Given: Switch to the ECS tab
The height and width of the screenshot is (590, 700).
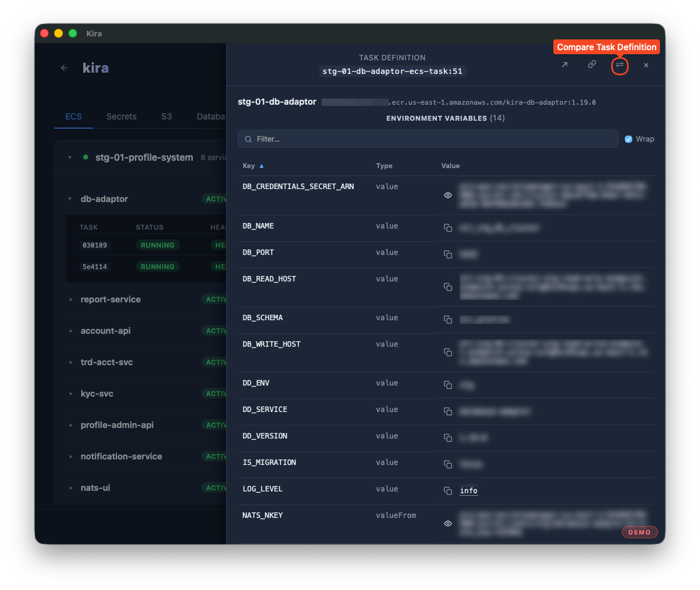Looking at the screenshot, I should (73, 117).
